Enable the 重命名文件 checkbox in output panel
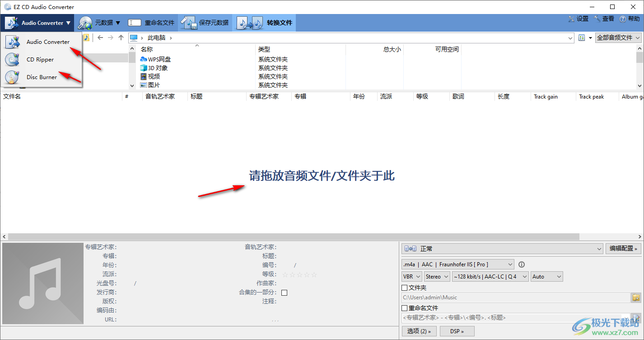 click(404, 308)
